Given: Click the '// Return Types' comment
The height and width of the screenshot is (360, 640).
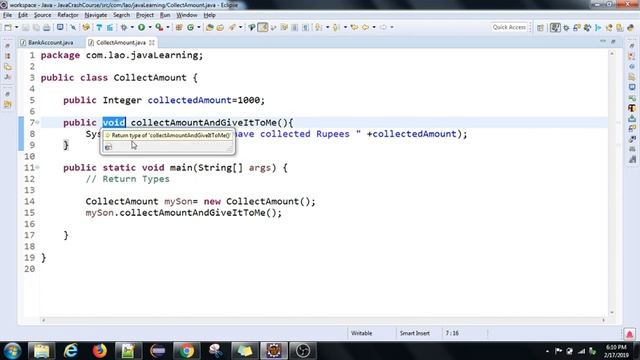Looking at the screenshot, I should 127,179.
